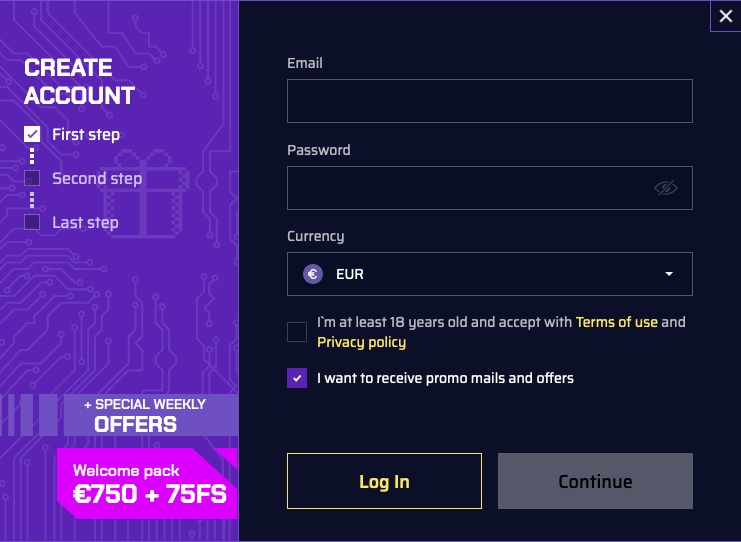Viewport: 741px width, 542px height.
Task: Open the Terms of use link
Action: click(x=617, y=322)
